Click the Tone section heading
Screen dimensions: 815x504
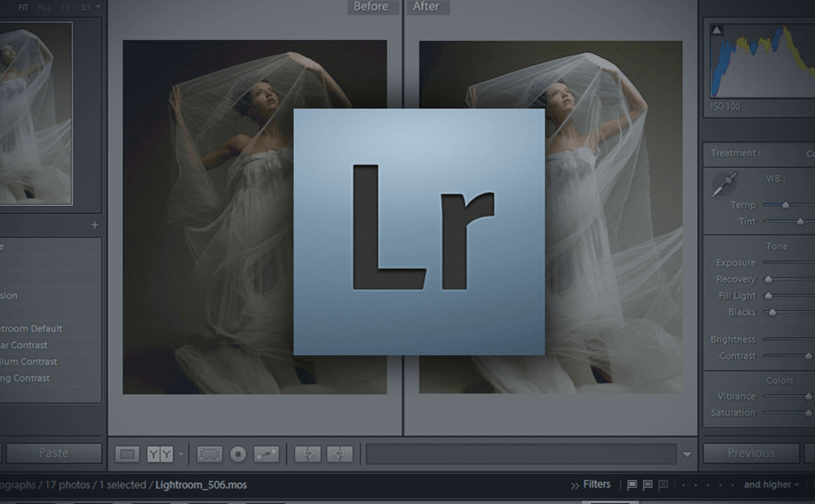click(x=777, y=246)
